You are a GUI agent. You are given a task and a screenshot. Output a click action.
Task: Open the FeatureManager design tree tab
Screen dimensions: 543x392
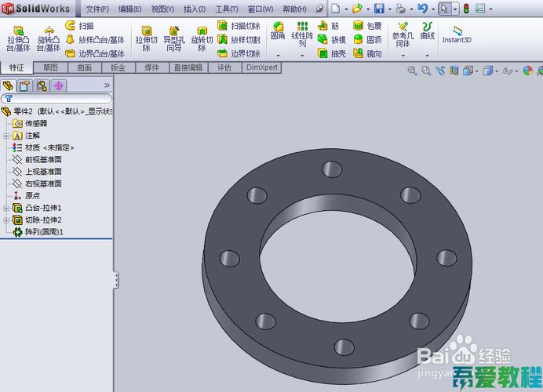pos(8,85)
